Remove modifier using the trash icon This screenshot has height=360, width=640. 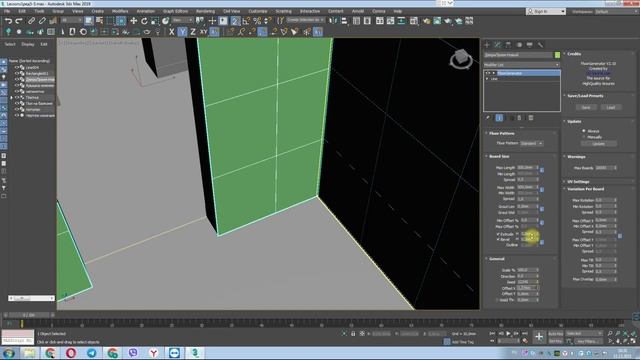pos(520,118)
